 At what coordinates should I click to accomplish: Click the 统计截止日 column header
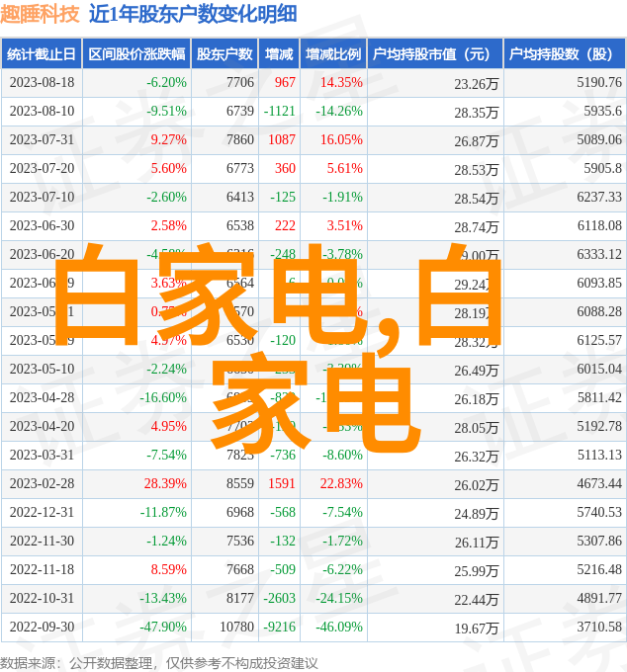42,54
